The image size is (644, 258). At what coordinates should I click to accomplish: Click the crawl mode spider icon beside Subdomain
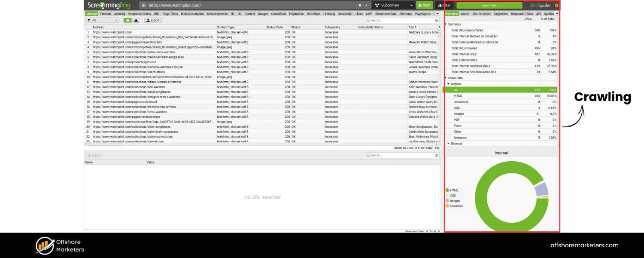point(377,5)
